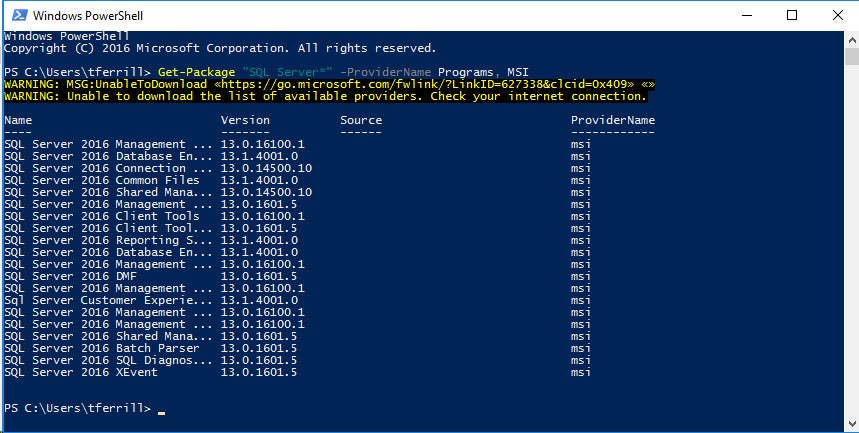Click the "Name" column header
Screen dimensions: 859x433
click(x=18, y=121)
